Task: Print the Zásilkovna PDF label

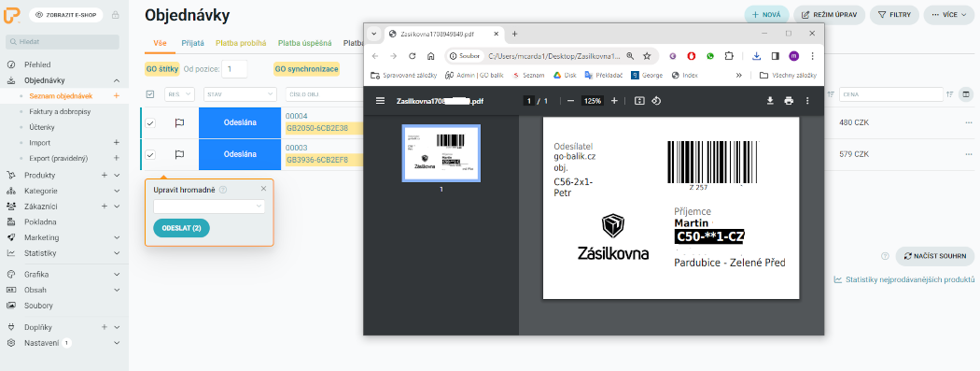Action: [789, 101]
